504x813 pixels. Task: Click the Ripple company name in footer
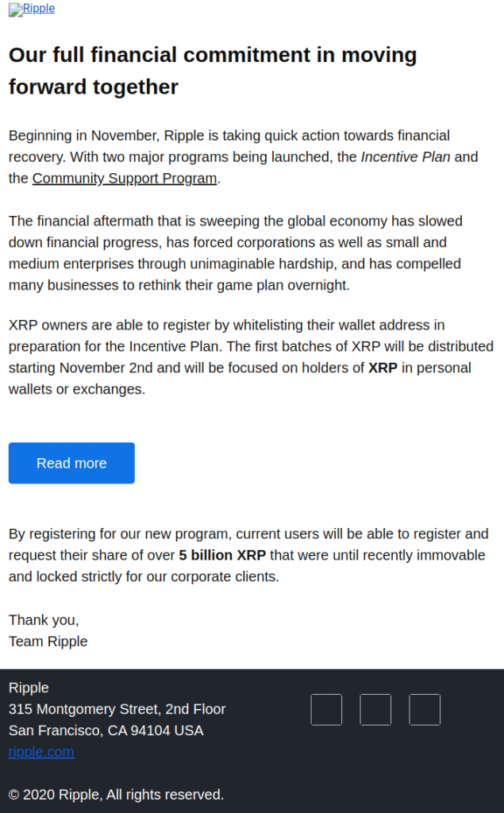pyautogui.click(x=29, y=688)
